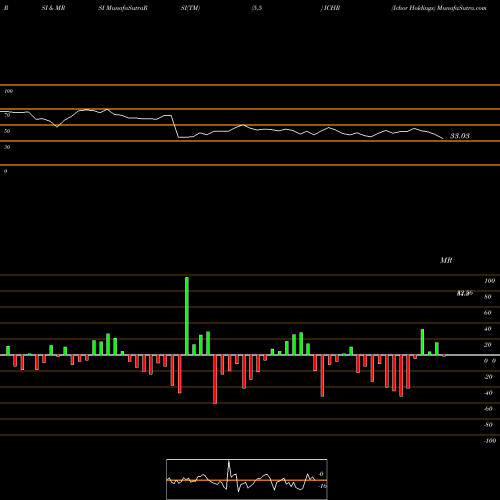Click the 'SI MunafaSutraR' header text

123,8
